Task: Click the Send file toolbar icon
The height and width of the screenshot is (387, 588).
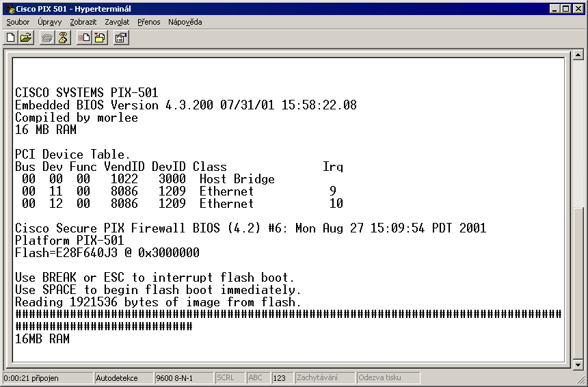Action: tap(84, 38)
